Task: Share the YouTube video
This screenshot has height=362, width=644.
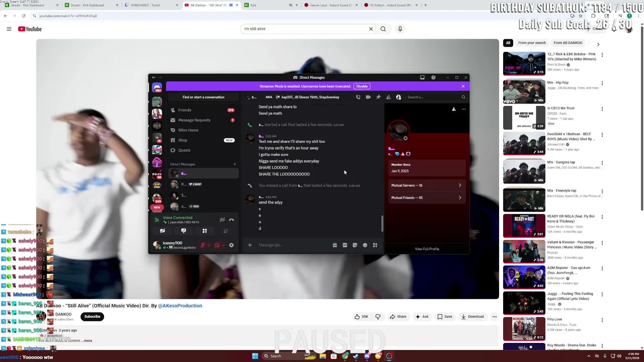Action: [397, 317]
